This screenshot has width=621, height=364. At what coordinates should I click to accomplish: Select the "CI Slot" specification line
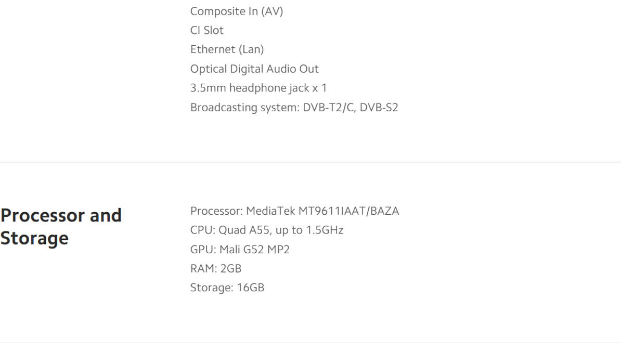click(x=207, y=31)
